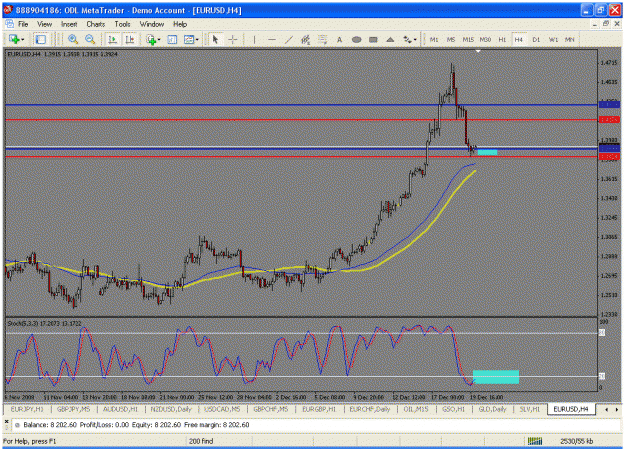This screenshot has width=625, height=449.
Task: Select the text label tool
Action: (340, 39)
